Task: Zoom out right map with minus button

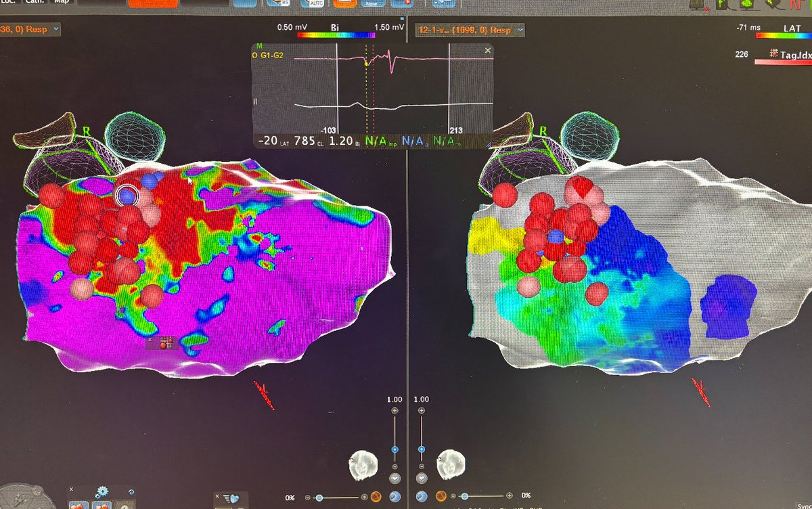Action: (422, 466)
